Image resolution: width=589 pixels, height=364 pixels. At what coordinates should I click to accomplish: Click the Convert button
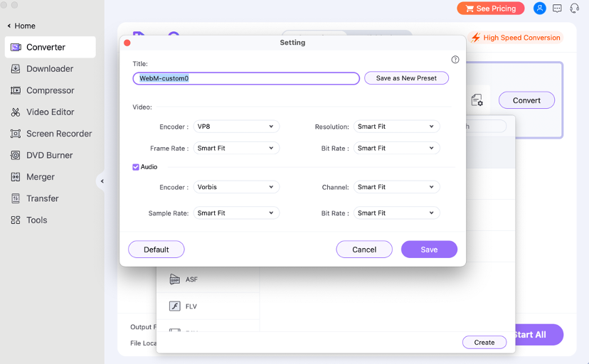(x=526, y=100)
